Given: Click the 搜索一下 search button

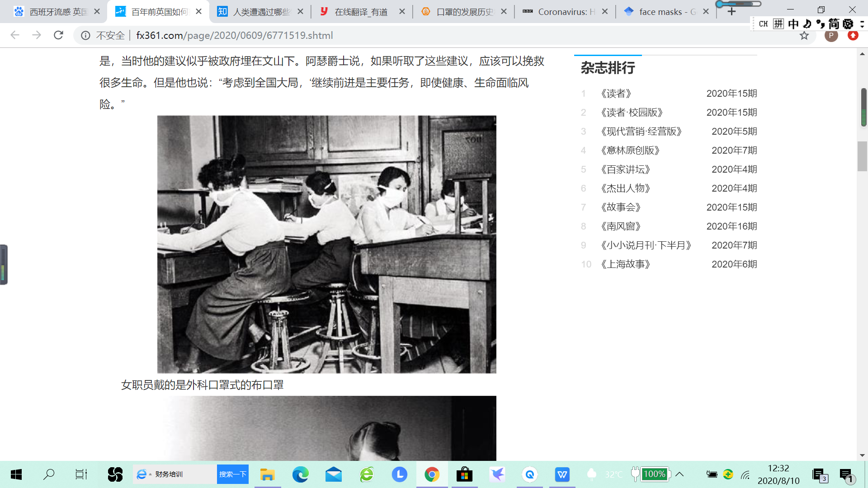Looking at the screenshot, I should (x=232, y=474).
